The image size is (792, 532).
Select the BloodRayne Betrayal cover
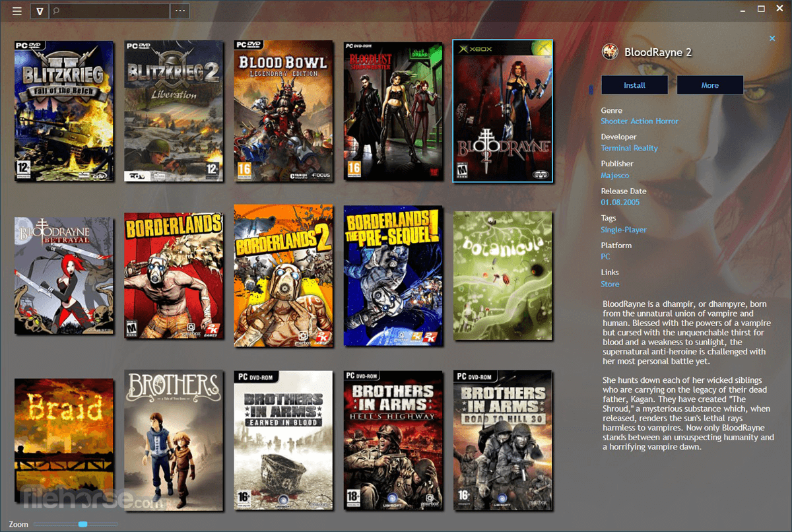point(64,276)
